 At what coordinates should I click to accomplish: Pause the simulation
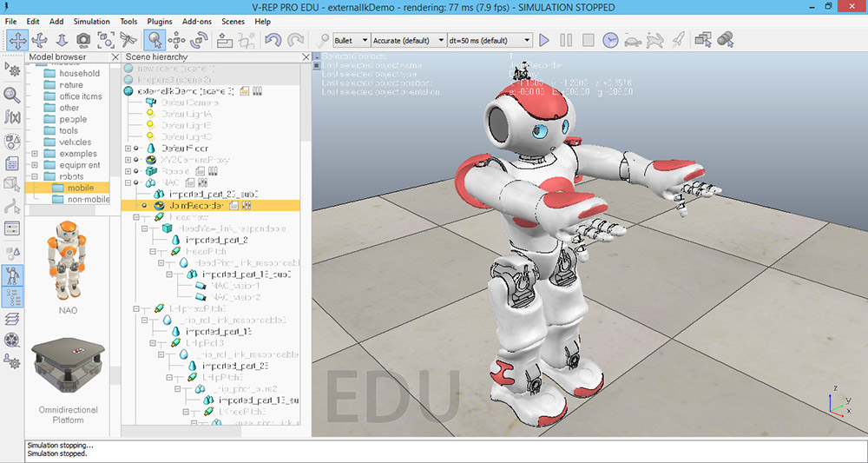pos(566,41)
